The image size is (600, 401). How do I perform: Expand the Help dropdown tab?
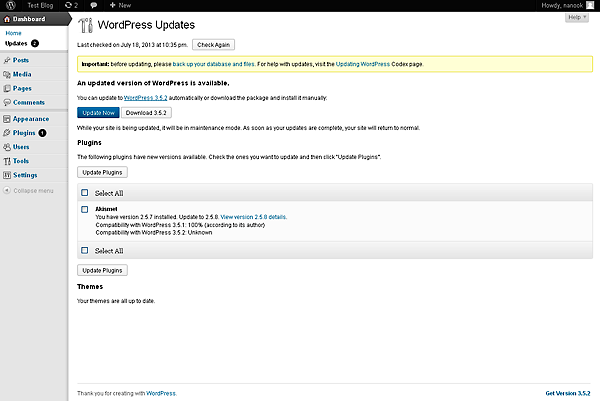[577, 17]
